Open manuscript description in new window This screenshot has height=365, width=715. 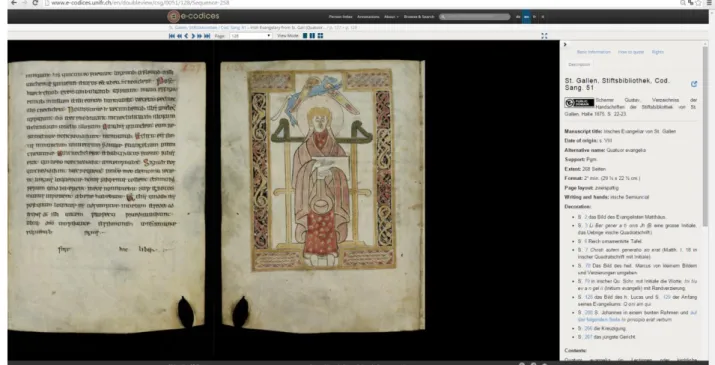694,84
